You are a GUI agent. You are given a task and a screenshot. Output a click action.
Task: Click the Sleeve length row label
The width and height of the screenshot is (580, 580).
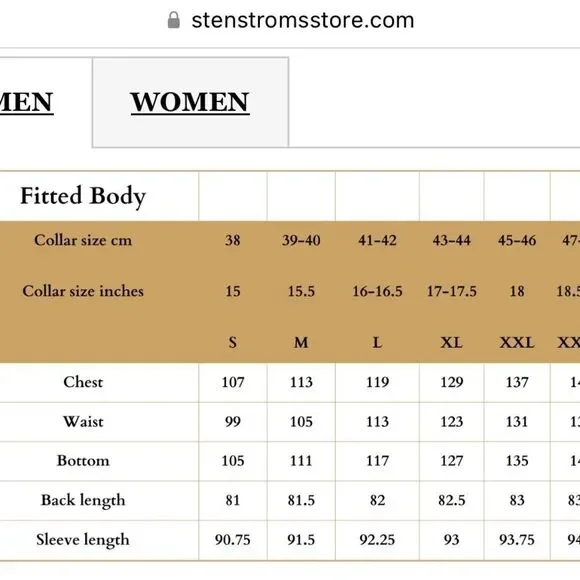click(x=83, y=540)
